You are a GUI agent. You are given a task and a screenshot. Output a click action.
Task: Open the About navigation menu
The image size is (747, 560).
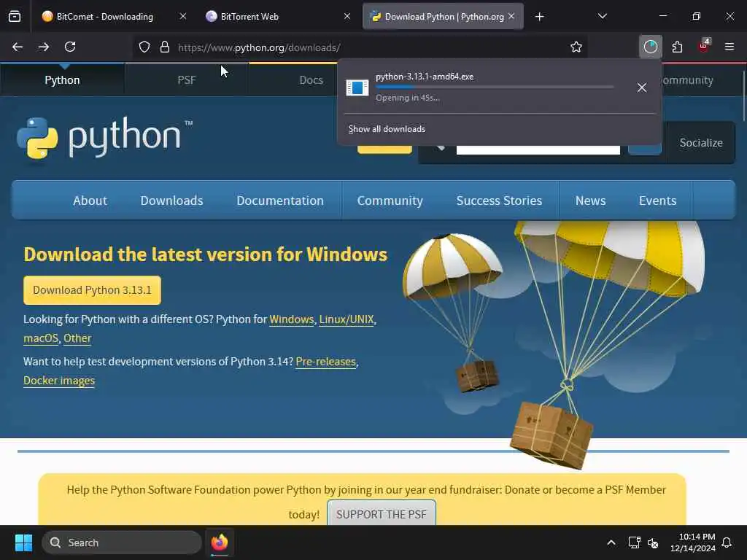[90, 201]
